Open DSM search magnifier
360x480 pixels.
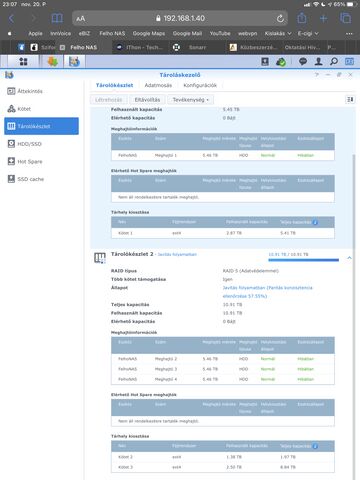coord(334,61)
